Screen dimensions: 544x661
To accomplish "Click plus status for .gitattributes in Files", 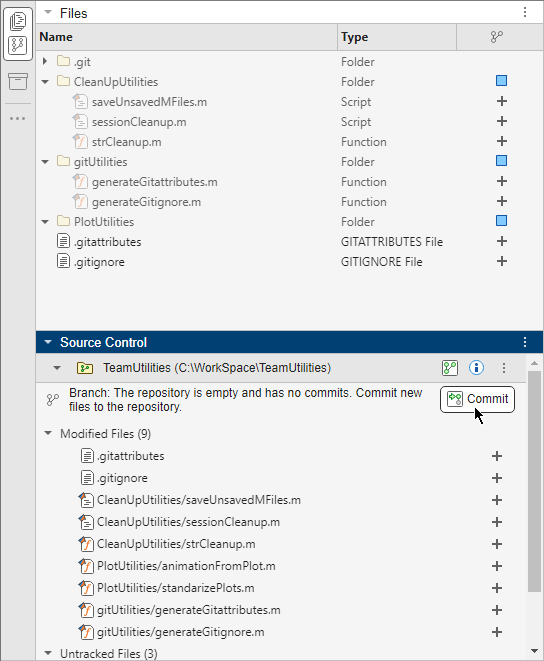I will tap(501, 241).
